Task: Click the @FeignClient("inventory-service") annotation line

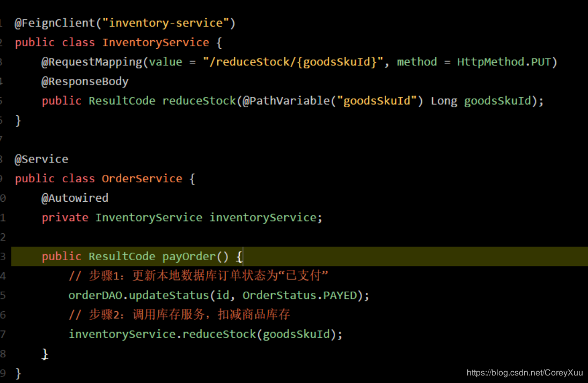Action: 125,23
